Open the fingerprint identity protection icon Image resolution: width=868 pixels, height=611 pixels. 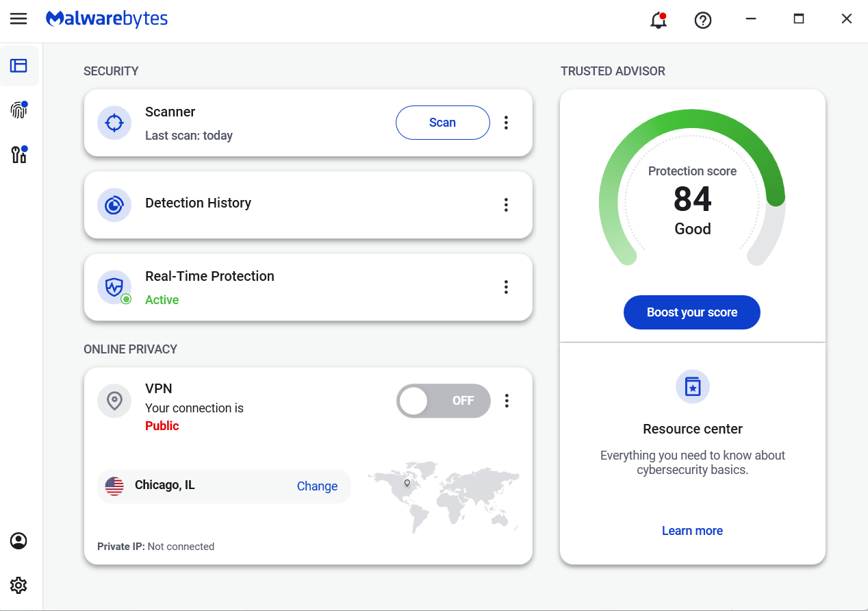point(19,110)
